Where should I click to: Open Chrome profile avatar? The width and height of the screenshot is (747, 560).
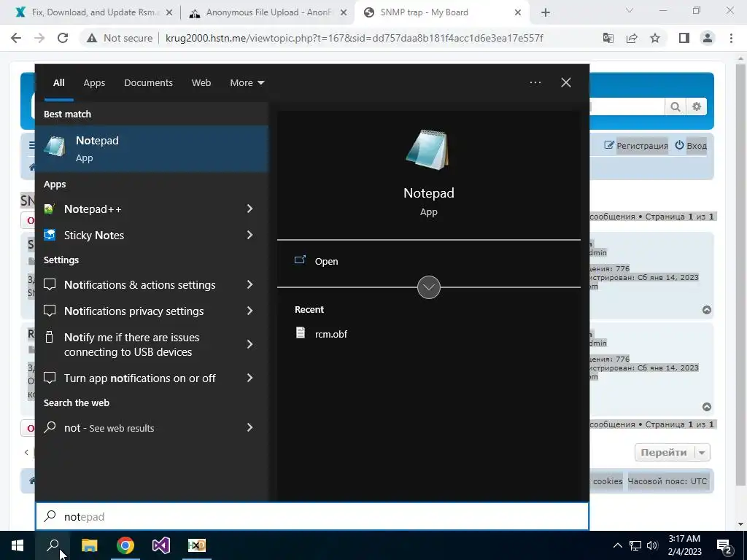tap(708, 38)
